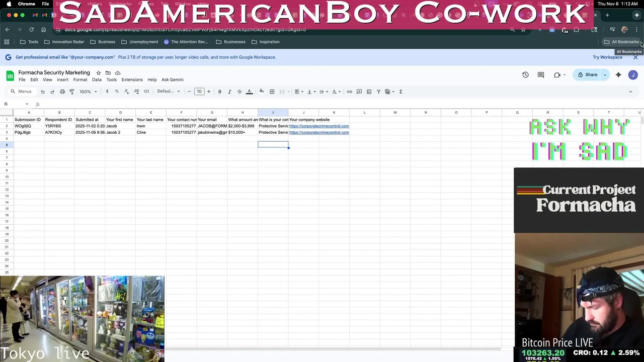Viewport: 644px width, 362px height.
Task: Open horizontal align dropdown
Action: [x=299, y=92]
